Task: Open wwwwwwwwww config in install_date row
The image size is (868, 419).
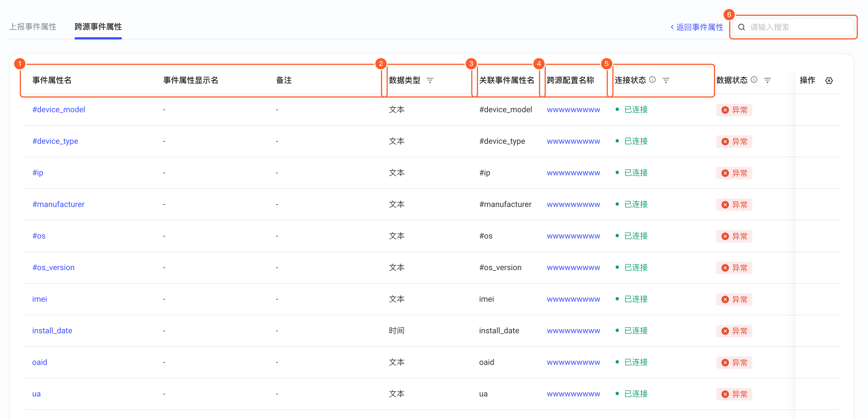Action: [x=573, y=331]
